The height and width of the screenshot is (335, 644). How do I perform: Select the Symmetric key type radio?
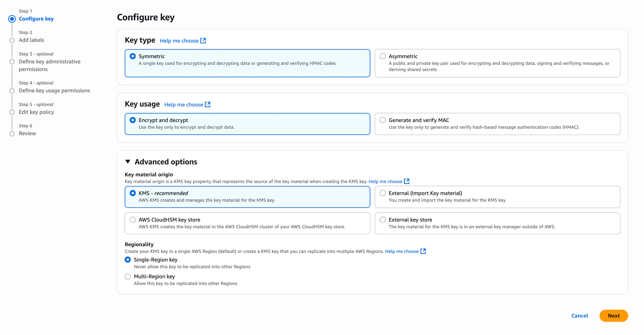[x=133, y=56]
